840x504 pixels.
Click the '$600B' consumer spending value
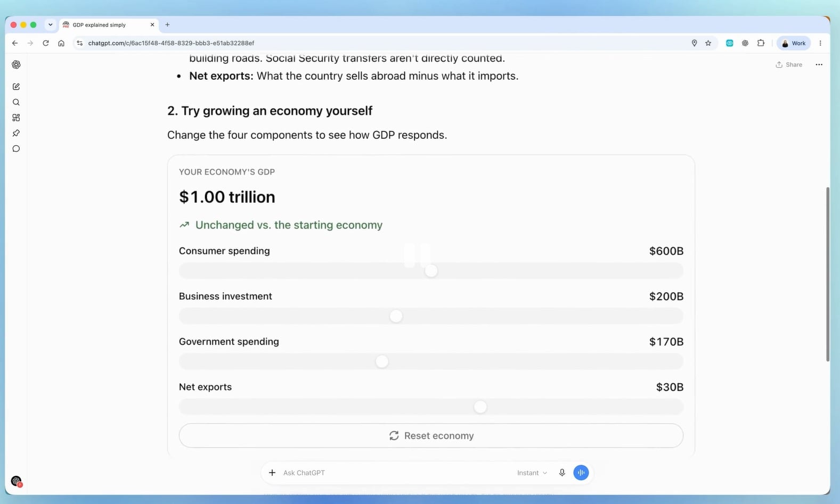(666, 251)
